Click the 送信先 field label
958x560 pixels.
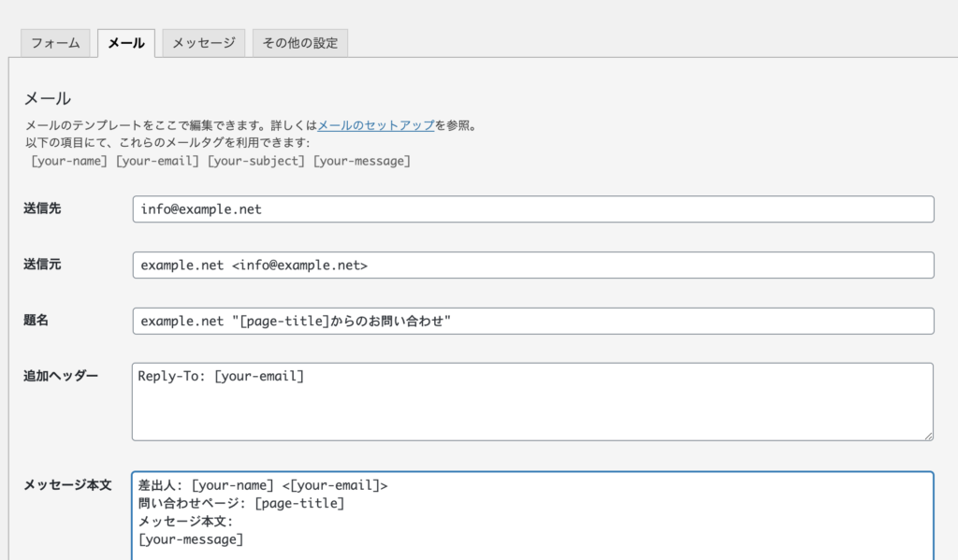[43, 208]
